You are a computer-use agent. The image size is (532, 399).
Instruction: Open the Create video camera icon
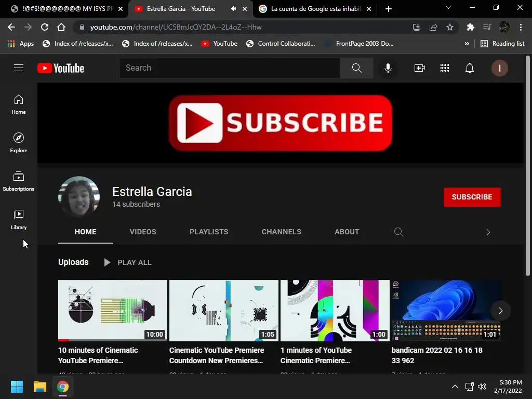(x=420, y=68)
